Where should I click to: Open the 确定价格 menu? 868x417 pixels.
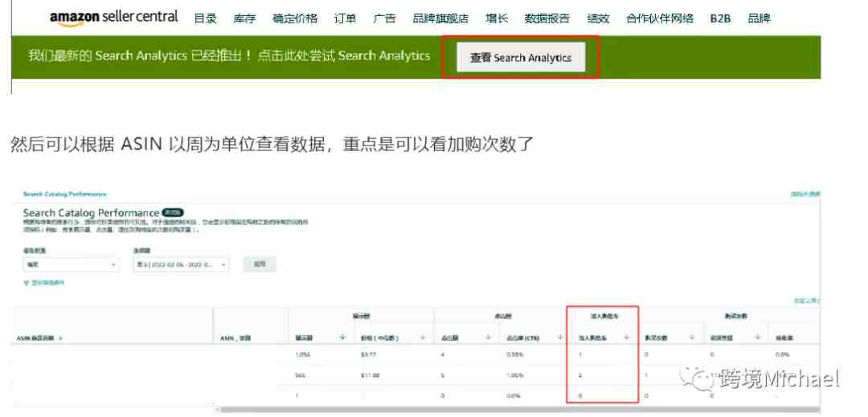click(295, 18)
